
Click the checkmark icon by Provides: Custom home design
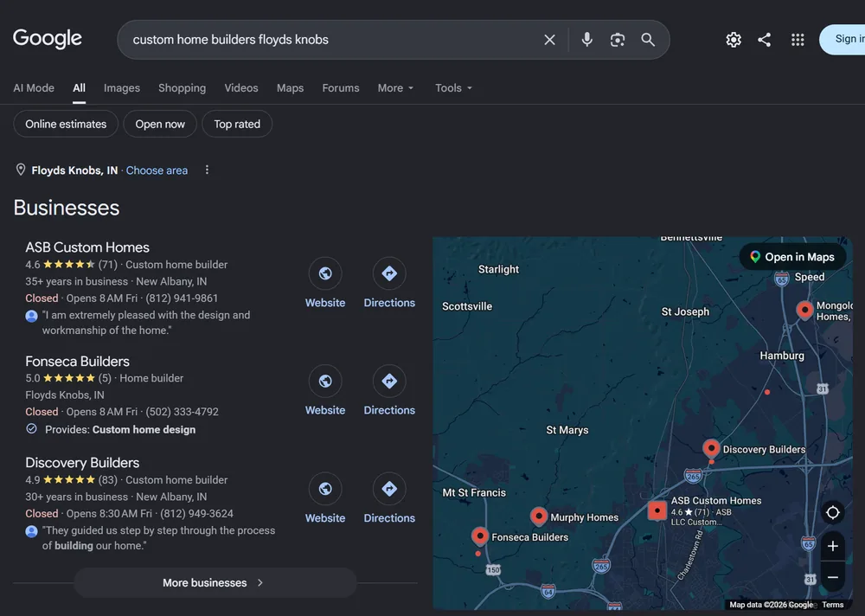click(x=31, y=429)
